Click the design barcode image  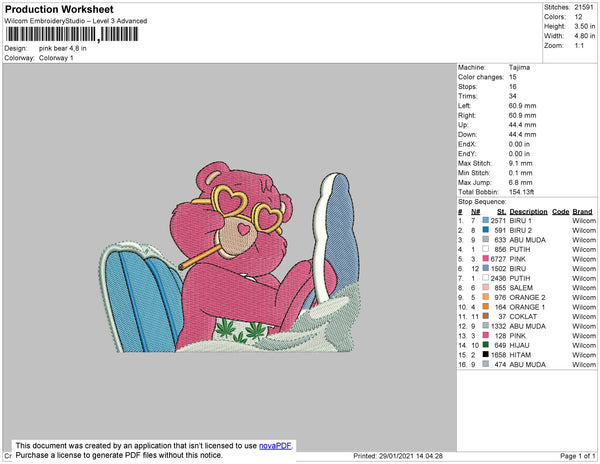point(72,34)
